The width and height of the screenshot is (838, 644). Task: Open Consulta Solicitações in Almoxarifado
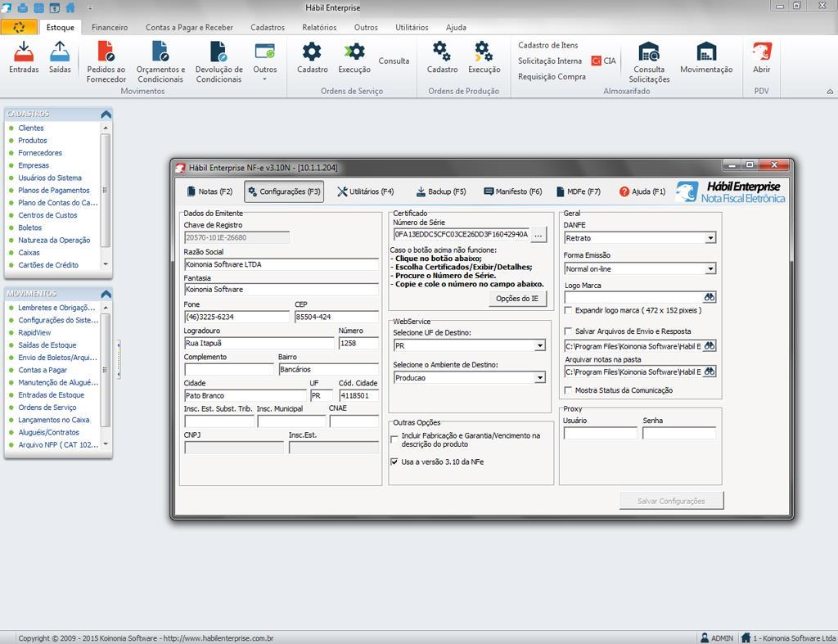click(649, 62)
